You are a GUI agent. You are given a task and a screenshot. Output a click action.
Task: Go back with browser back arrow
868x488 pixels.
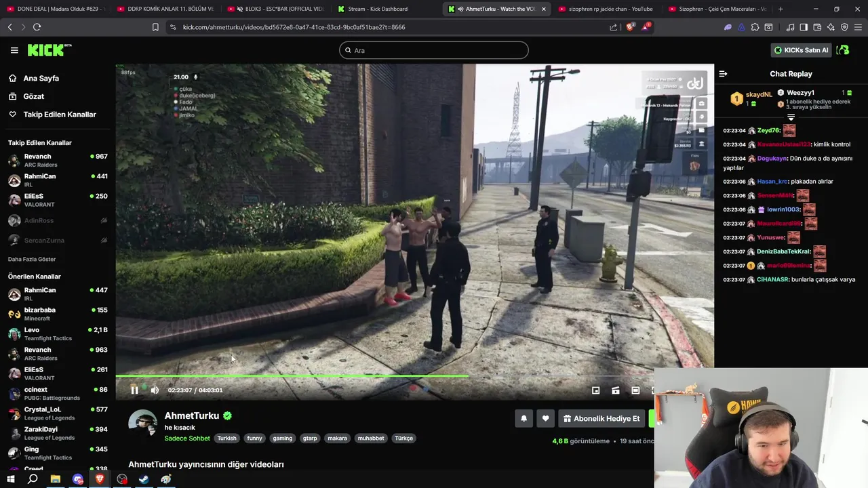tap(9, 27)
